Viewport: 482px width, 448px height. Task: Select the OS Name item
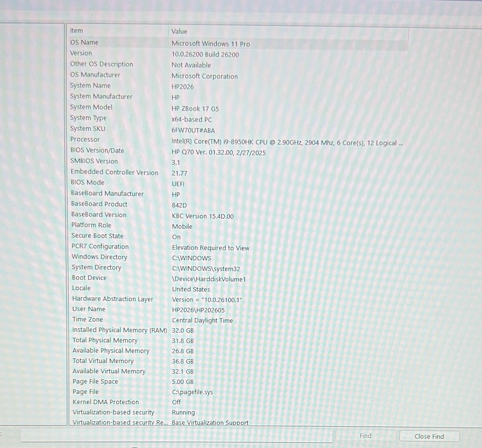coord(84,42)
